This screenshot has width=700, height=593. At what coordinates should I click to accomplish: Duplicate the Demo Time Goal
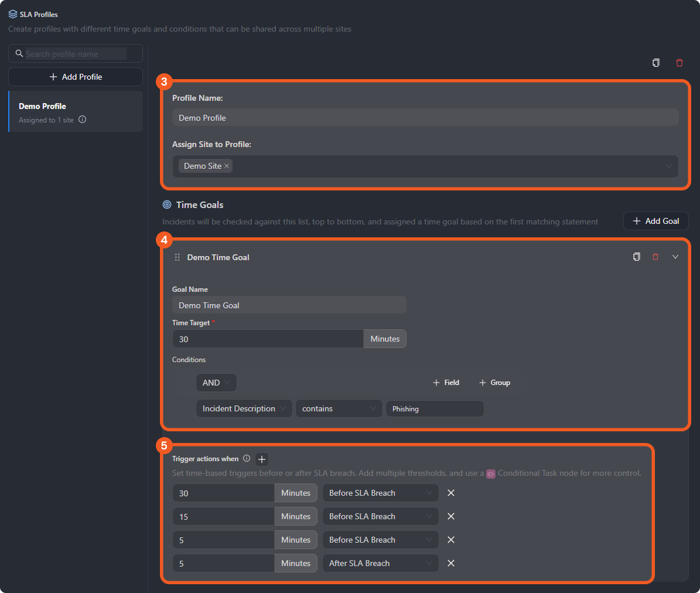point(637,257)
